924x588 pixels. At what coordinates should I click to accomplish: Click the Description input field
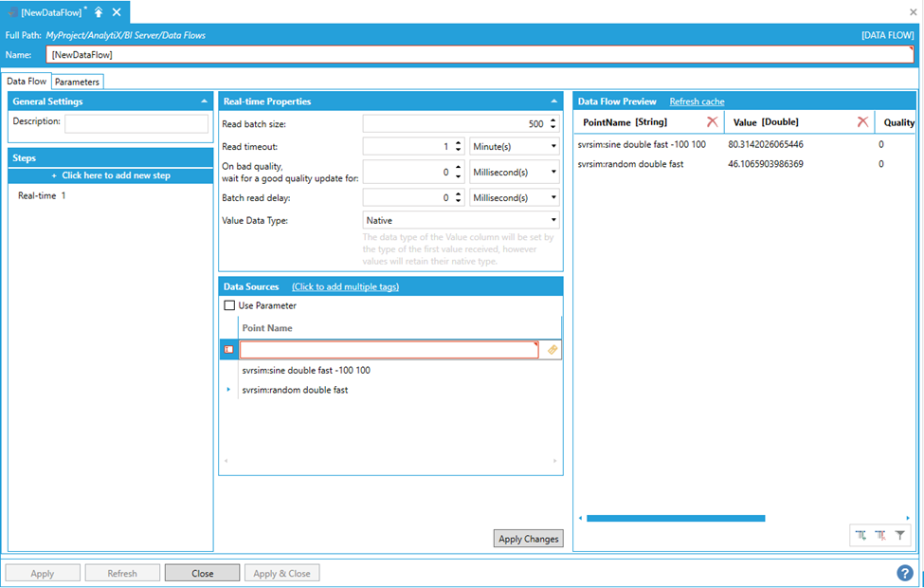[x=136, y=123]
